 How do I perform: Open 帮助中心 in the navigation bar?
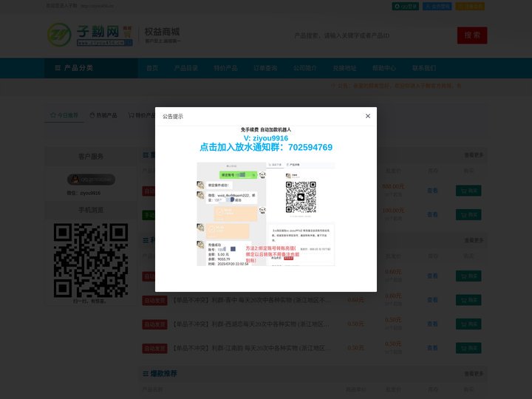(384, 68)
